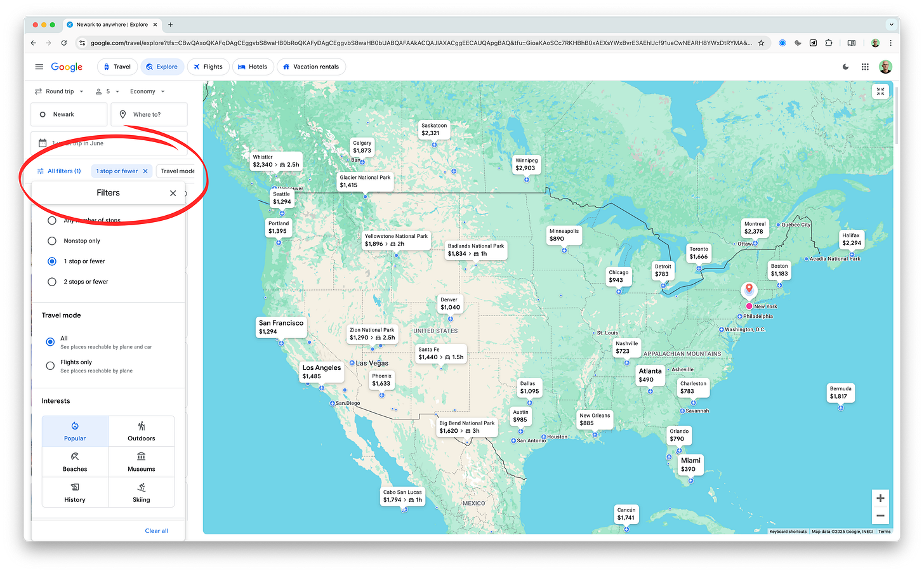This screenshot has height=573, width=924.
Task: Open the Google apps grid icon
Action: click(x=865, y=67)
